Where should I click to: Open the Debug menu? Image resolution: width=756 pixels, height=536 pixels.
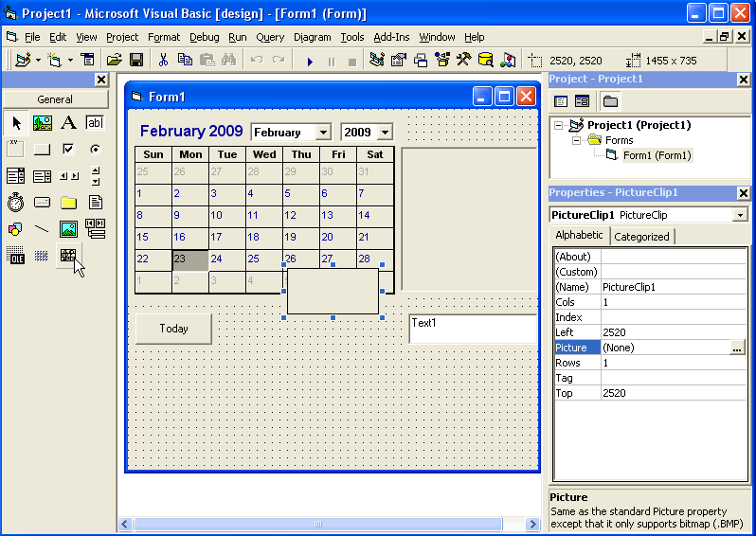pos(205,37)
